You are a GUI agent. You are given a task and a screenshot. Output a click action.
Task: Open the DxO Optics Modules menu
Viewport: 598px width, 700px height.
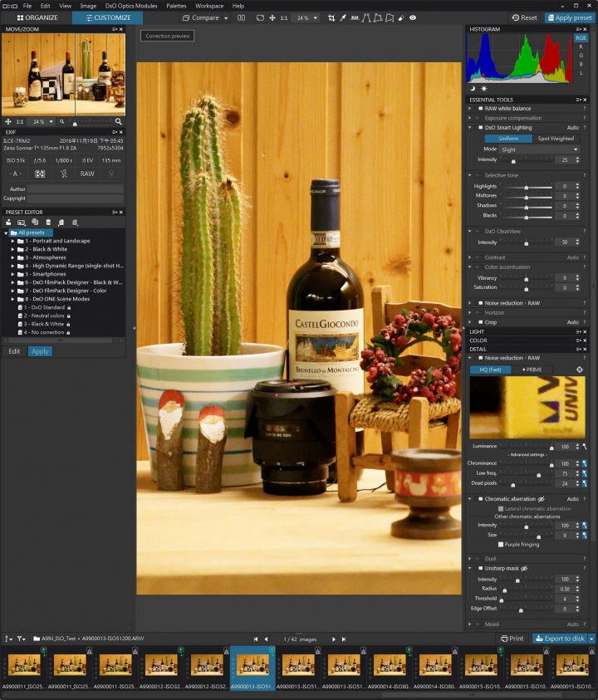click(131, 6)
